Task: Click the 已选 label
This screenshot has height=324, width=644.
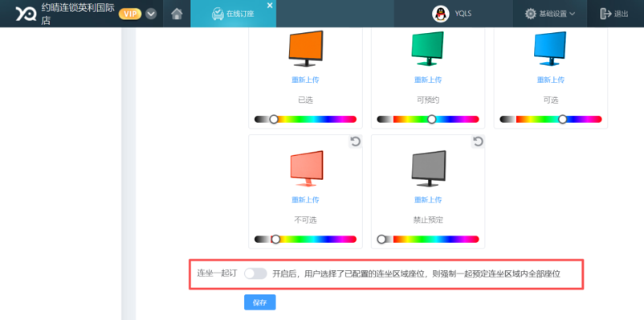Action: pos(305,100)
